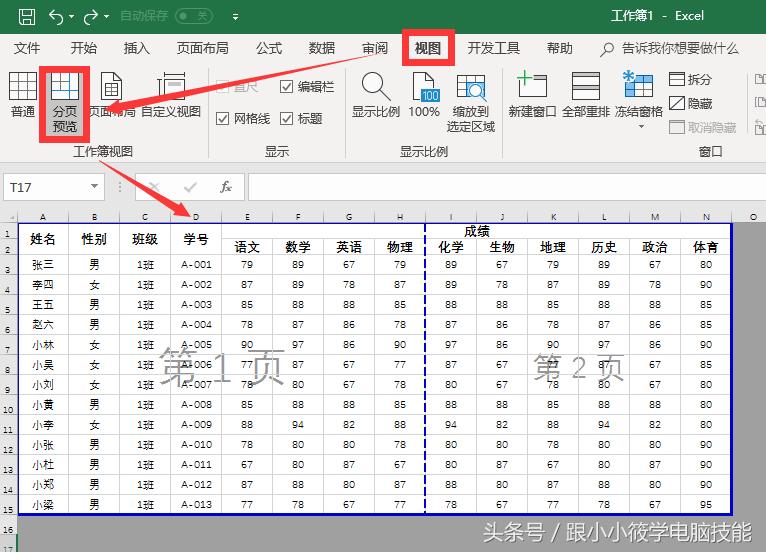Select column O header
The height and width of the screenshot is (552, 766).
[x=753, y=216]
